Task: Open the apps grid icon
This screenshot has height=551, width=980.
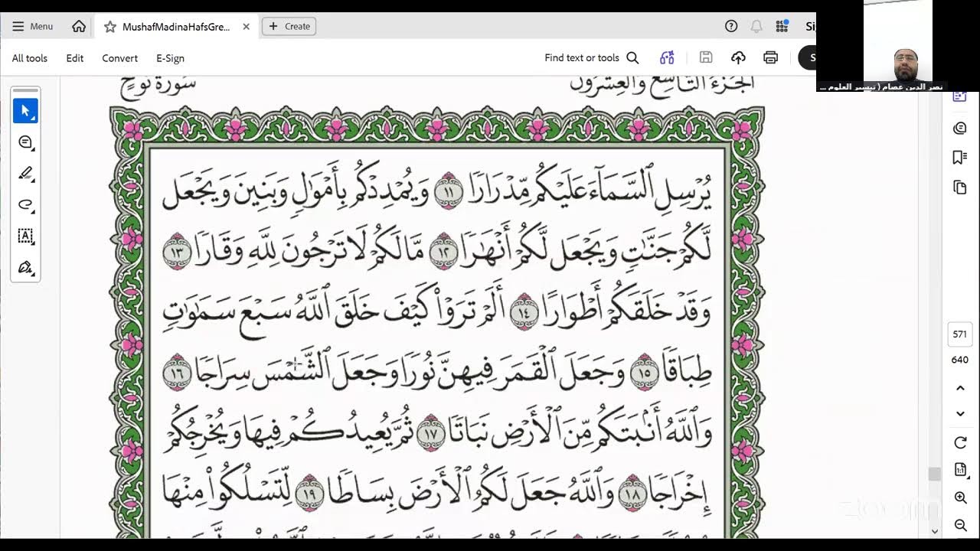Action: click(x=782, y=26)
